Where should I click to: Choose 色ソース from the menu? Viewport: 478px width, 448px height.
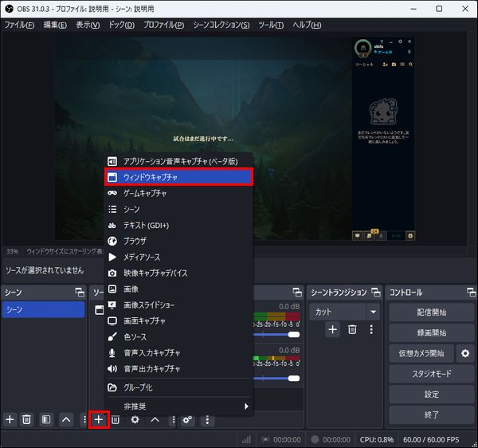179,336
